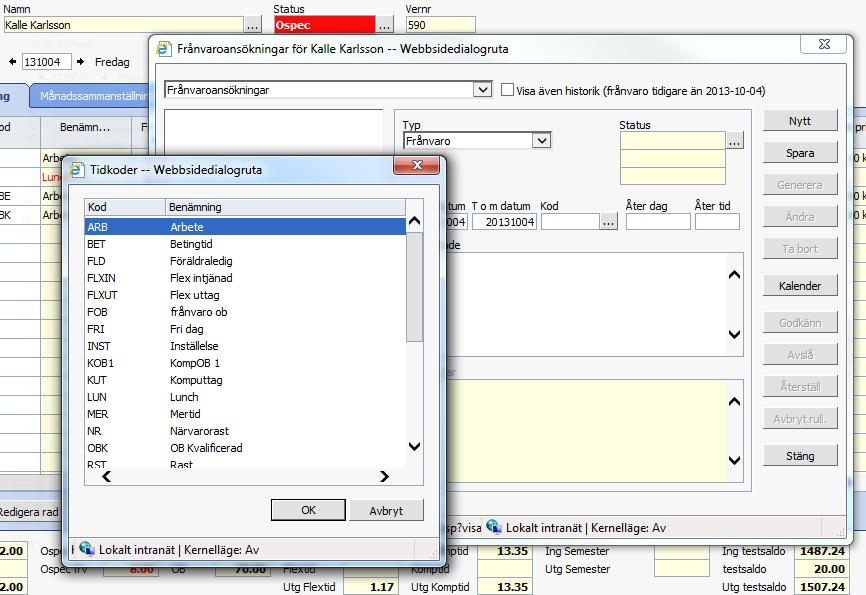Click the globe icon in the Frånvaroansökningar status bar
This screenshot has height=595, width=866.
[x=494, y=527]
